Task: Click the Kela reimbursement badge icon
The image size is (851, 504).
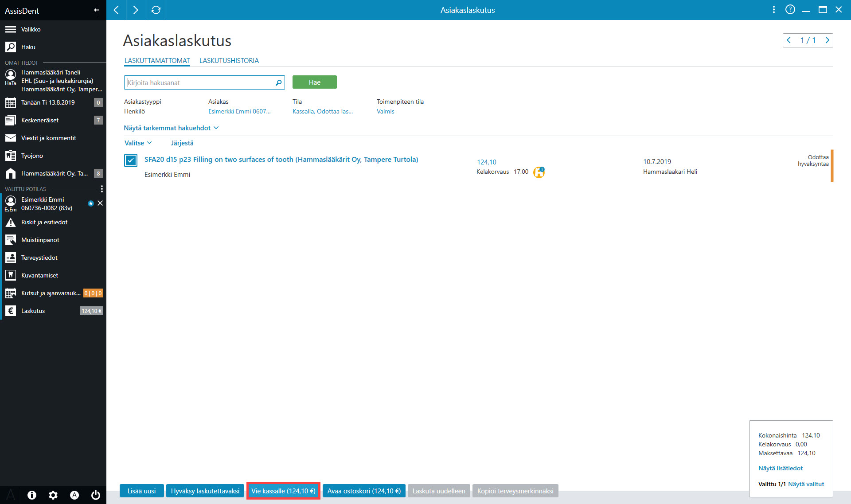Action: pyautogui.click(x=539, y=172)
